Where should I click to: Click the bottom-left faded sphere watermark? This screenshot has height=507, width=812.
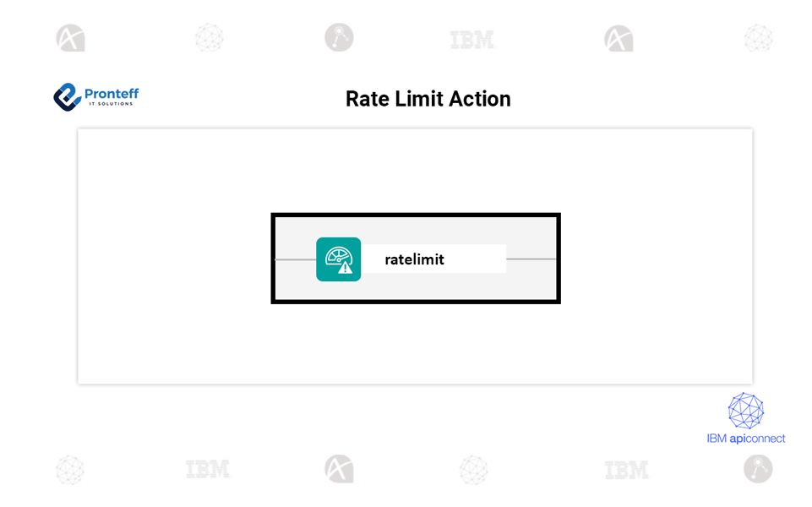point(70,470)
